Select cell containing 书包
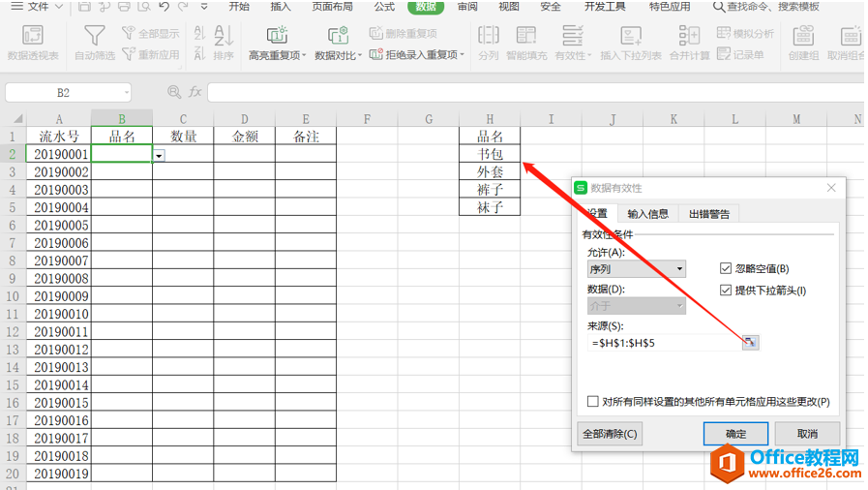The image size is (868, 490). 490,153
